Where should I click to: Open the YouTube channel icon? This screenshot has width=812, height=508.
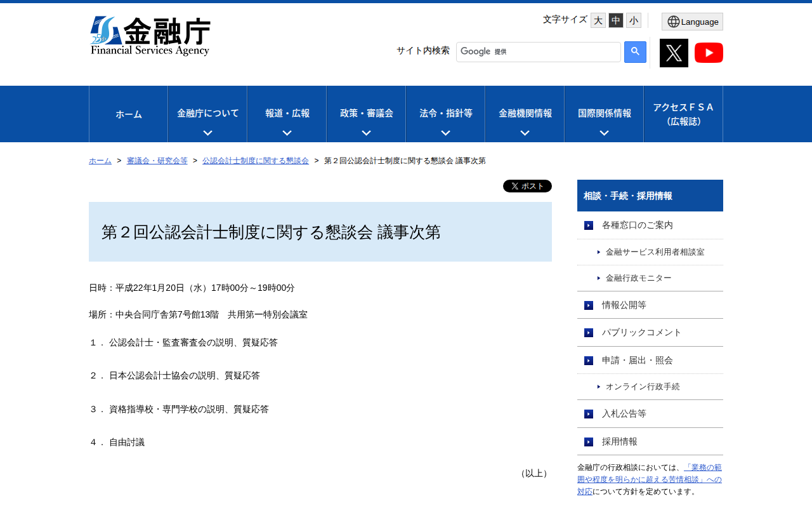[709, 53]
